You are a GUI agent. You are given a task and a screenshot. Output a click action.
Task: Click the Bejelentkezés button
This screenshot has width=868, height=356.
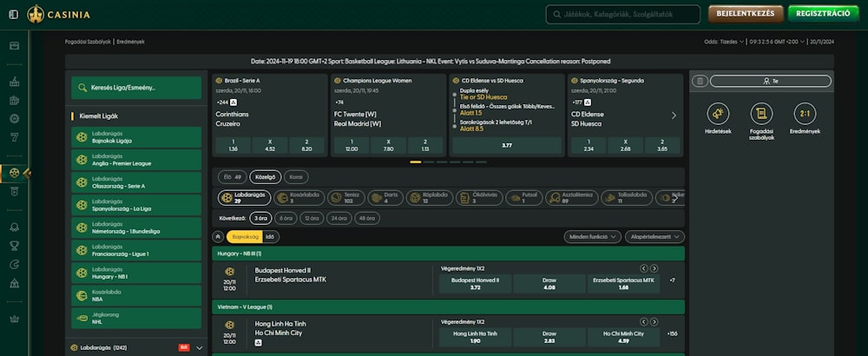point(745,14)
